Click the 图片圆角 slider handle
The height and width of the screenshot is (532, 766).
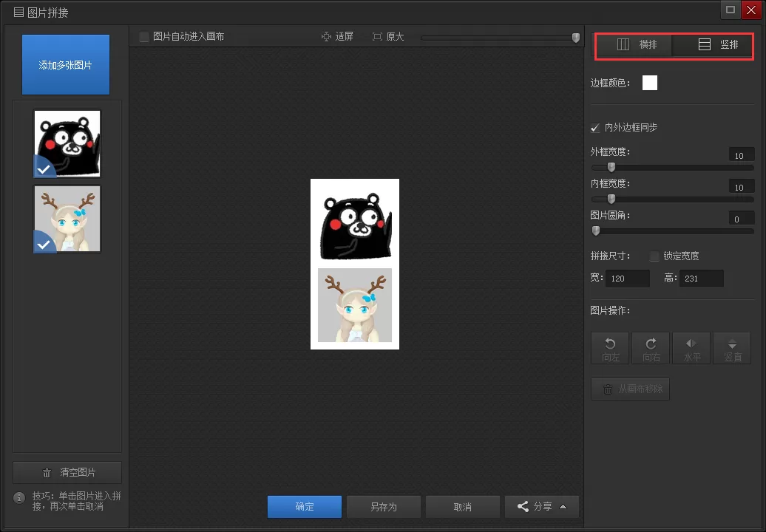tap(595, 231)
